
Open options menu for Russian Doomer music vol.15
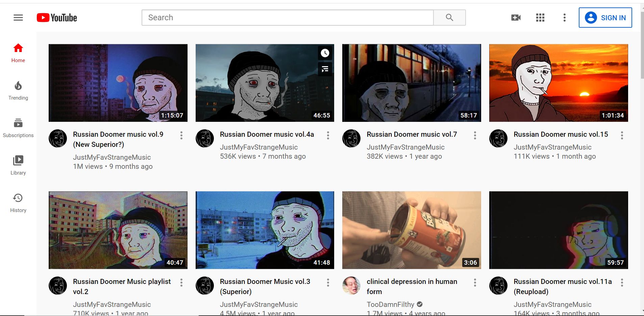pyautogui.click(x=622, y=135)
